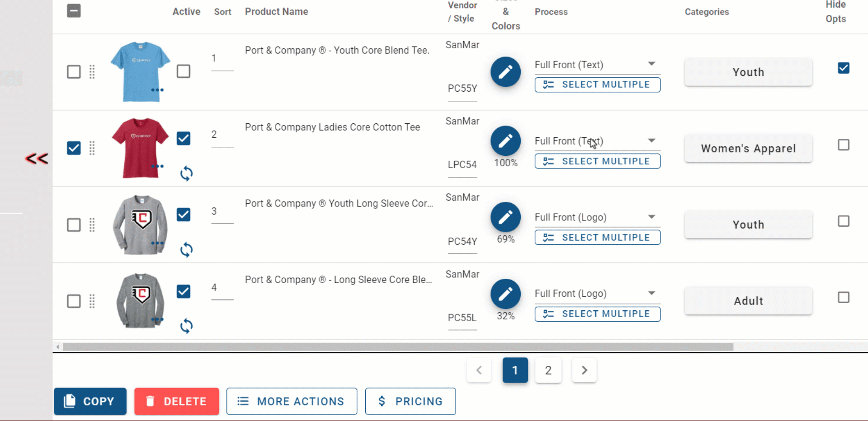This screenshot has height=421, width=868.
Task: Sync the Ladies Core Cotton Tee product
Action: [186, 173]
